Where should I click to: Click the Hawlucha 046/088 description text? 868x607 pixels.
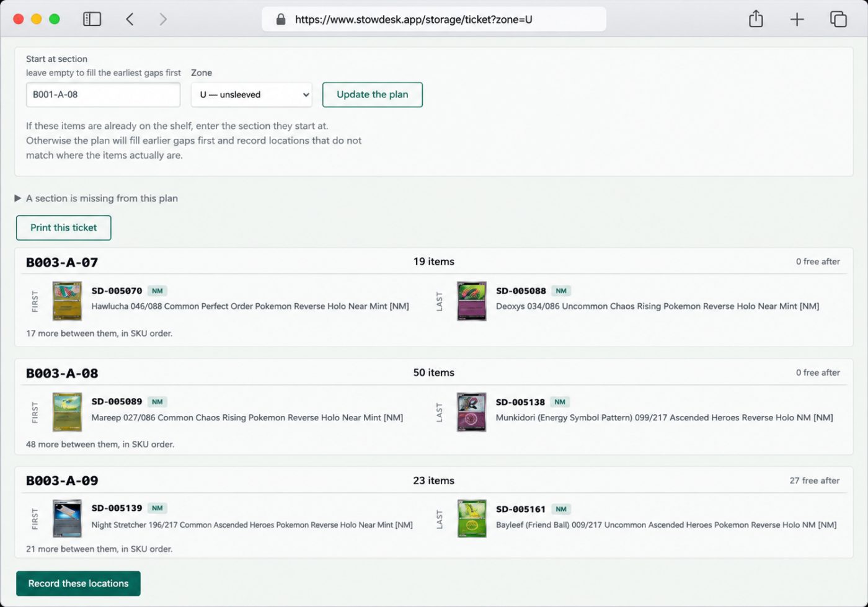pos(250,306)
